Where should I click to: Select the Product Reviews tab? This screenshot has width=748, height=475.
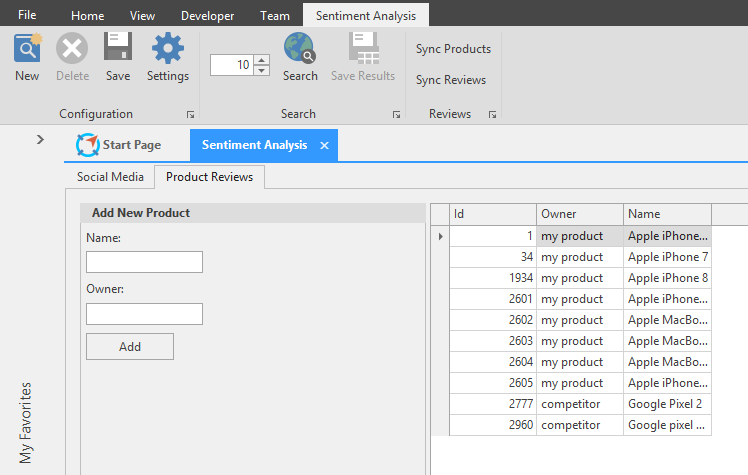pos(209,177)
